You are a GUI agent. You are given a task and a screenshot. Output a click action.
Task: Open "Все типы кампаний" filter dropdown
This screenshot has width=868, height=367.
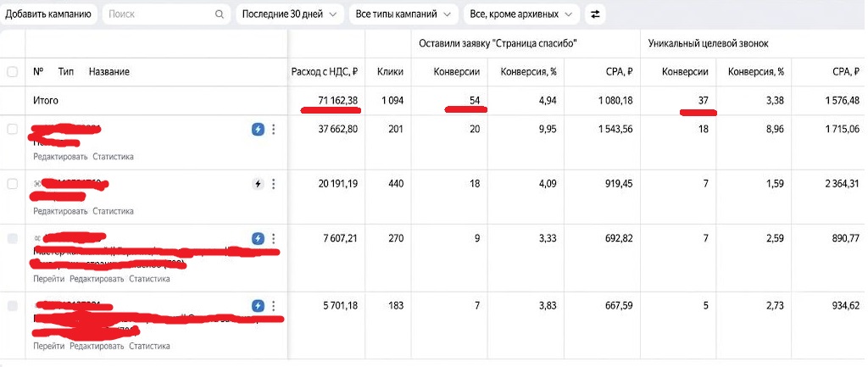[x=403, y=14]
